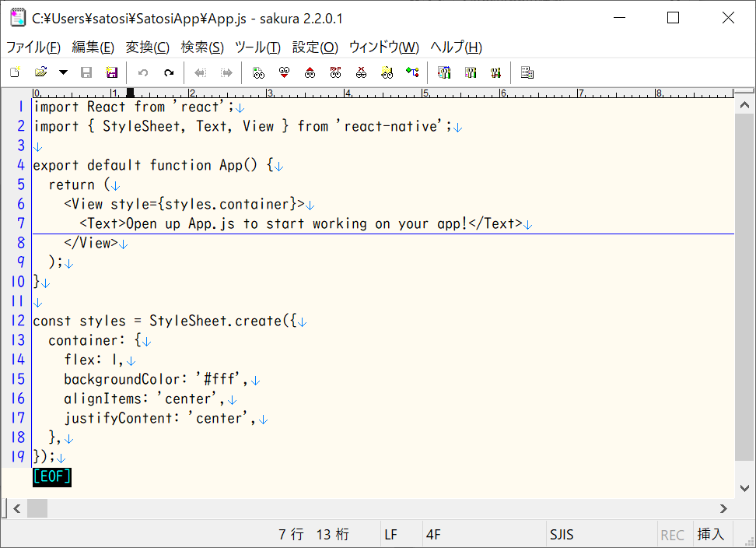Click line number 19 in gutter

[18, 456]
